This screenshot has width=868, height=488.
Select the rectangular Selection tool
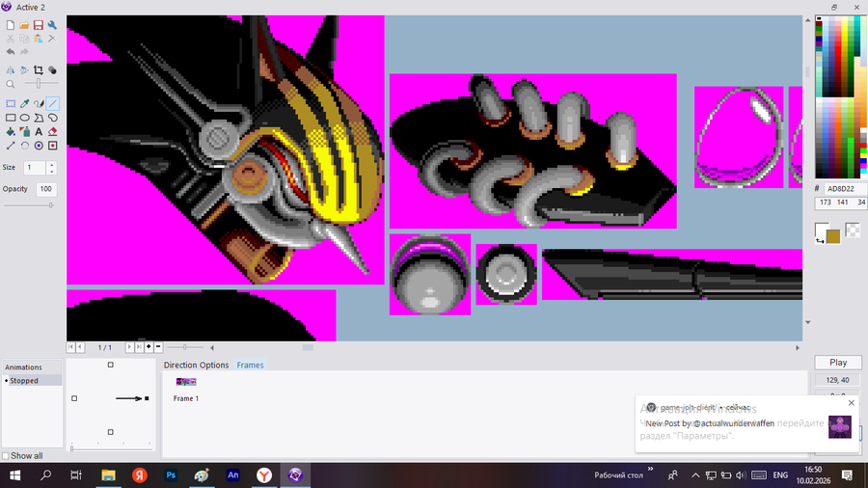point(11,103)
